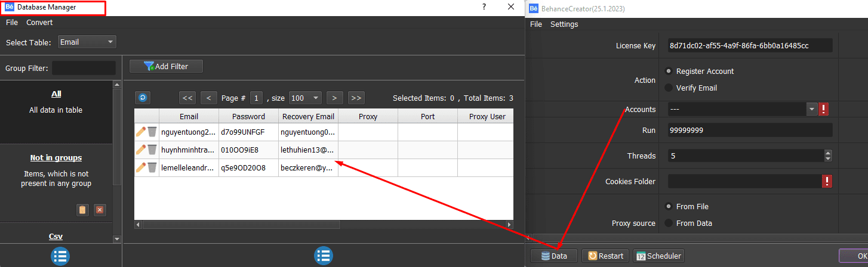Select the Csv group in sidebar
This screenshot has width=868, height=267.
[56, 237]
